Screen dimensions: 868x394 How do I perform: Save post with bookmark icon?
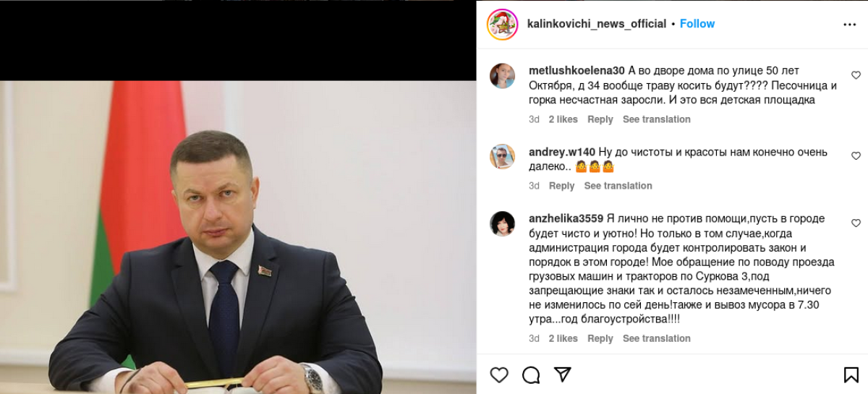point(851,374)
